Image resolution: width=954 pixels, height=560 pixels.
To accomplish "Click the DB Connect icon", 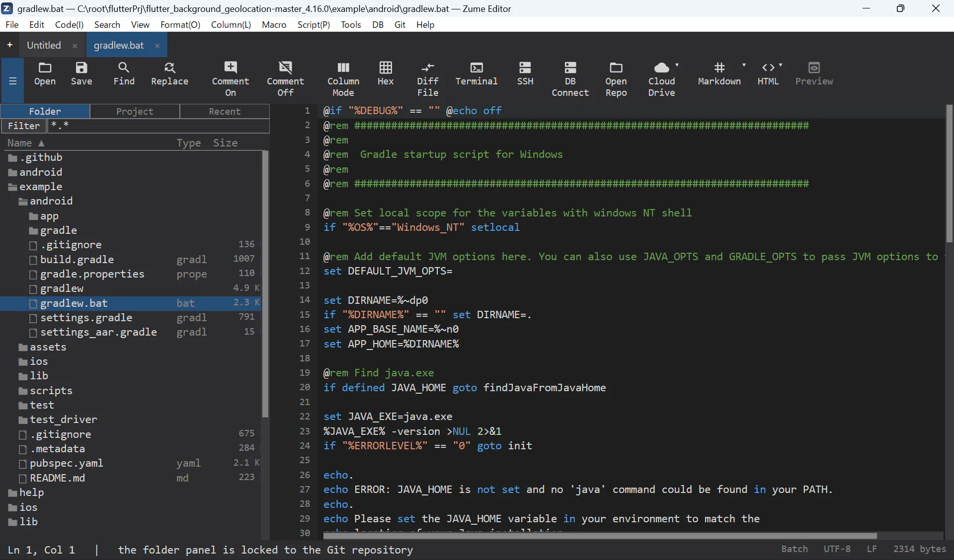I will pyautogui.click(x=570, y=79).
